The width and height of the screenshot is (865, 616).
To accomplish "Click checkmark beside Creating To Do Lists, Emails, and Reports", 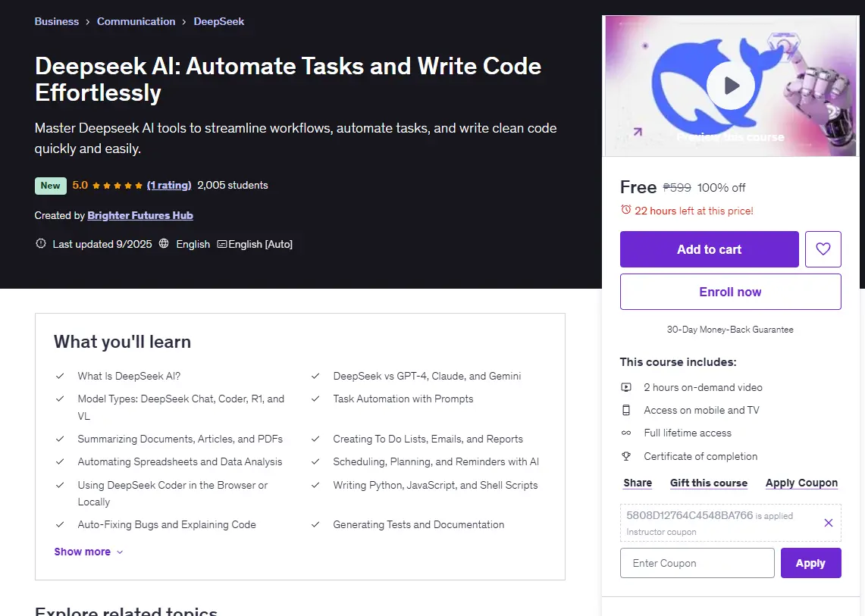I will pyautogui.click(x=315, y=439).
